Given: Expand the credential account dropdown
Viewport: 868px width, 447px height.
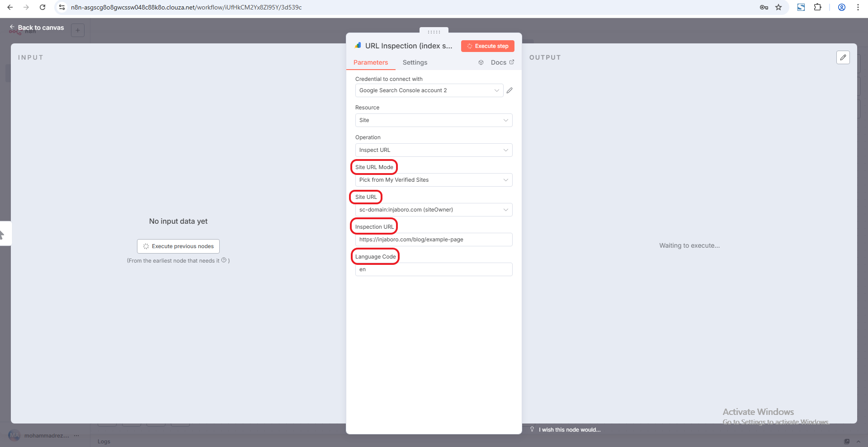Looking at the screenshot, I should (429, 90).
